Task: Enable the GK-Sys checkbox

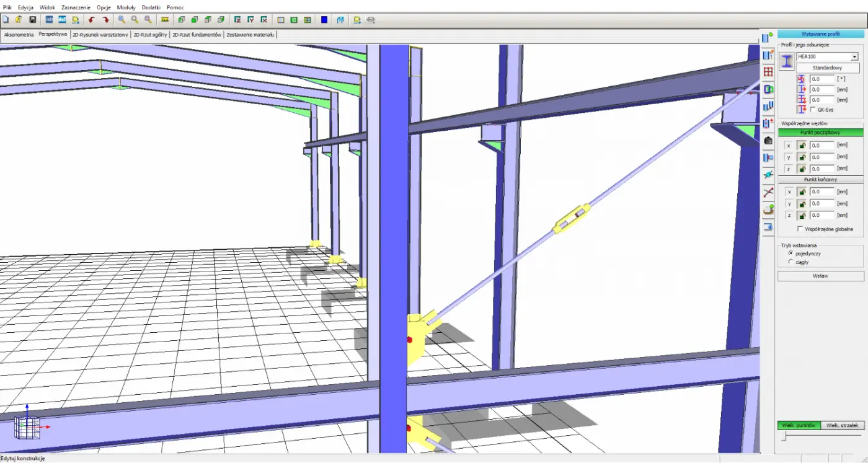Action: [813, 110]
